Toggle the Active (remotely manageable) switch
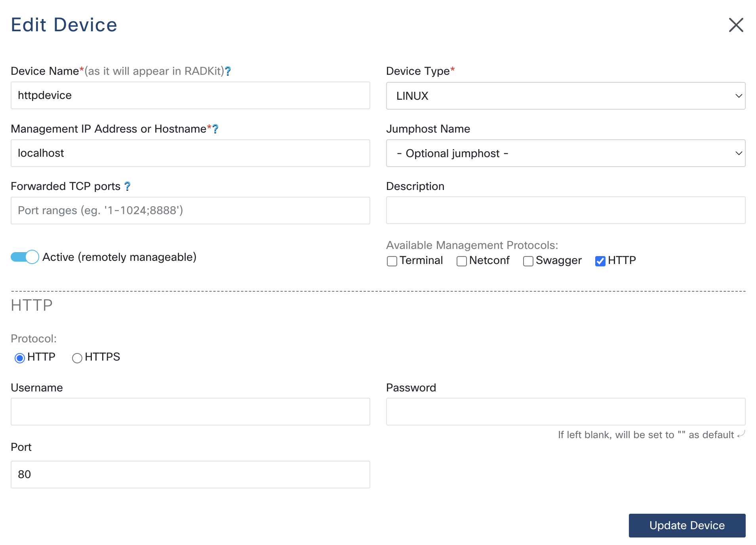 point(25,257)
